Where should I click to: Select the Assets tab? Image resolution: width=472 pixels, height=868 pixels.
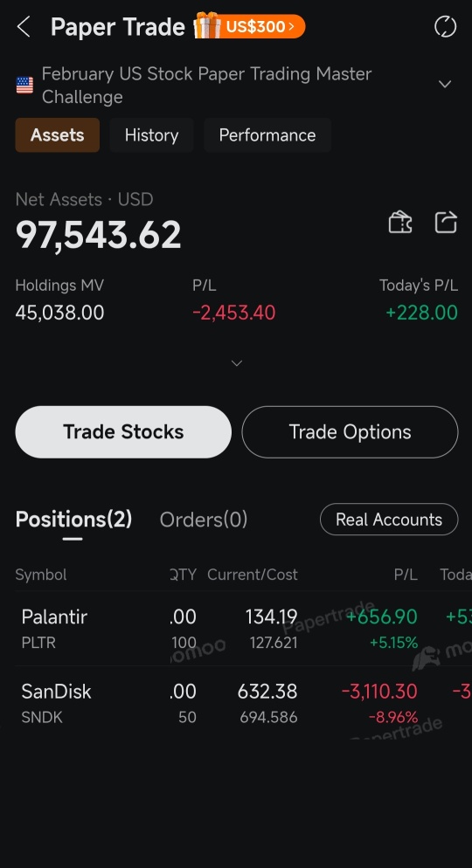point(58,135)
